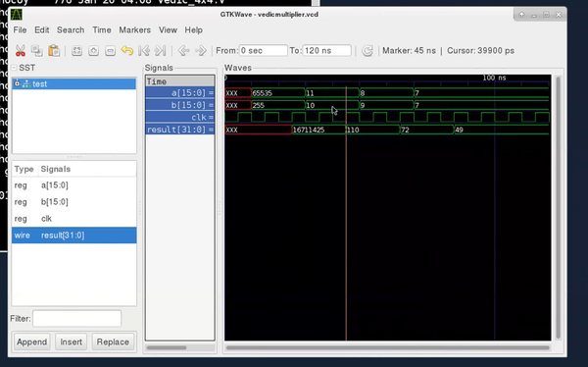Image resolution: width=588 pixels, height=367 pixels.
Task: Jump to start with Zoom to Start icon
Action: [x=144, y=50]
